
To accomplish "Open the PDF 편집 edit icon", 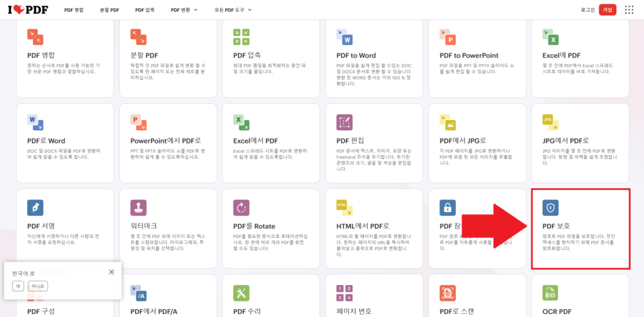I will pyautogui.click(x=344, y=123).
